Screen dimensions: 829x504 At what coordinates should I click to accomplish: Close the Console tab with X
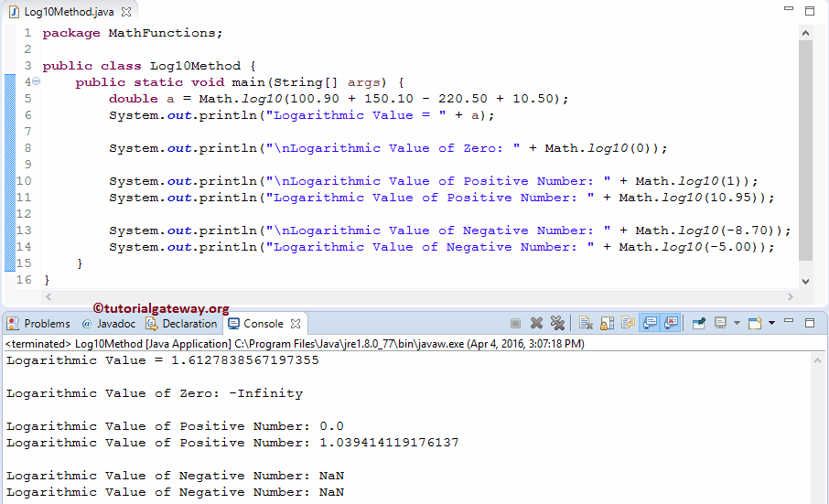click(296, 323)
